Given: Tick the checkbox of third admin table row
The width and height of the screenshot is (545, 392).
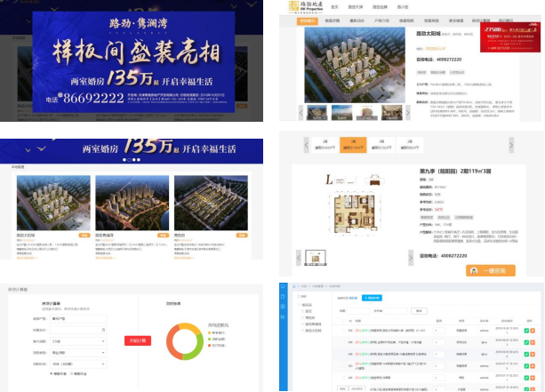Looking at the screenshot, I should tap(344, 354).
